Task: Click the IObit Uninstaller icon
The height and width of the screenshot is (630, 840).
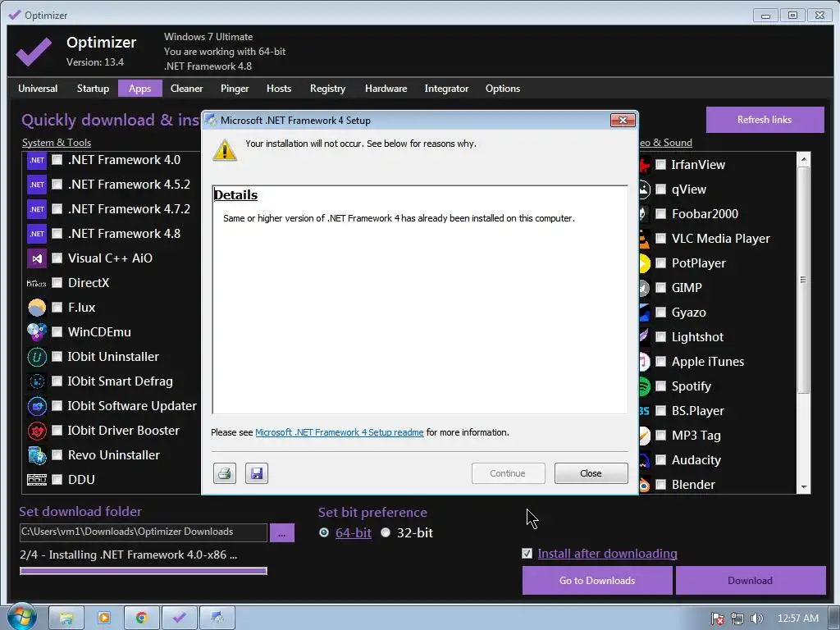Action: tap(37, 357)
